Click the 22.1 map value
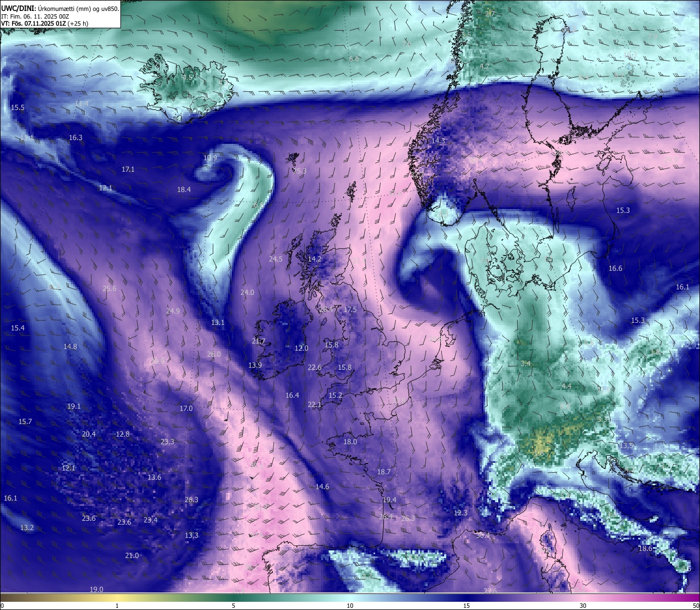This screenshot has width=700, height=610. click(x=314, y=404)
